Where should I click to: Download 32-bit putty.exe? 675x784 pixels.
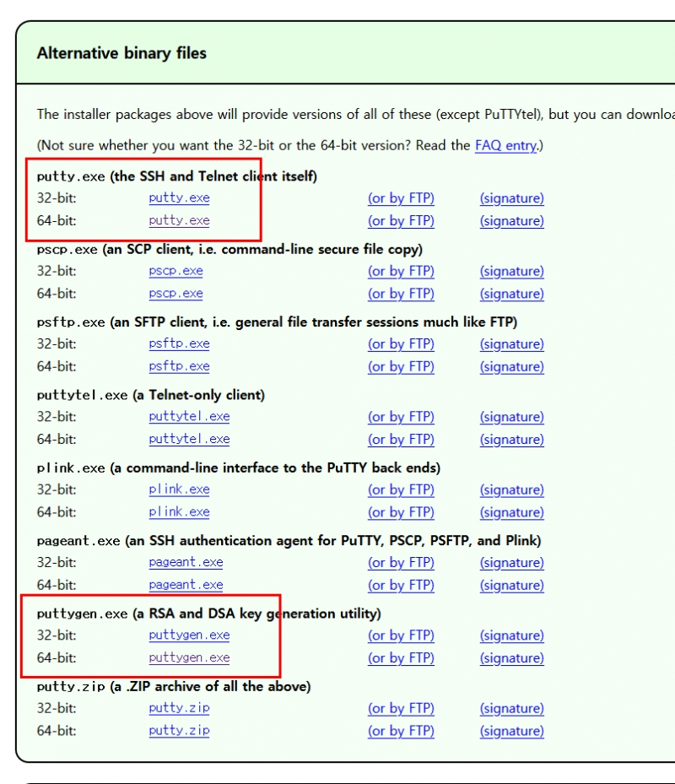179,198
